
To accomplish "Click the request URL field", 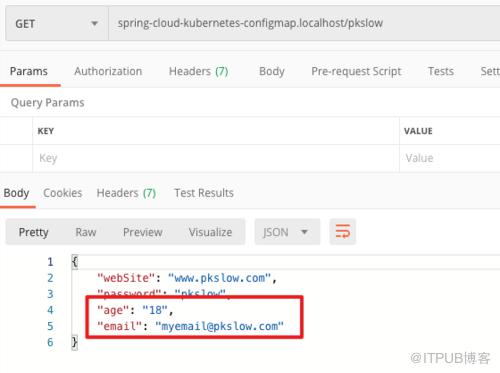I will pyautogui.click(x=304, y=24).
